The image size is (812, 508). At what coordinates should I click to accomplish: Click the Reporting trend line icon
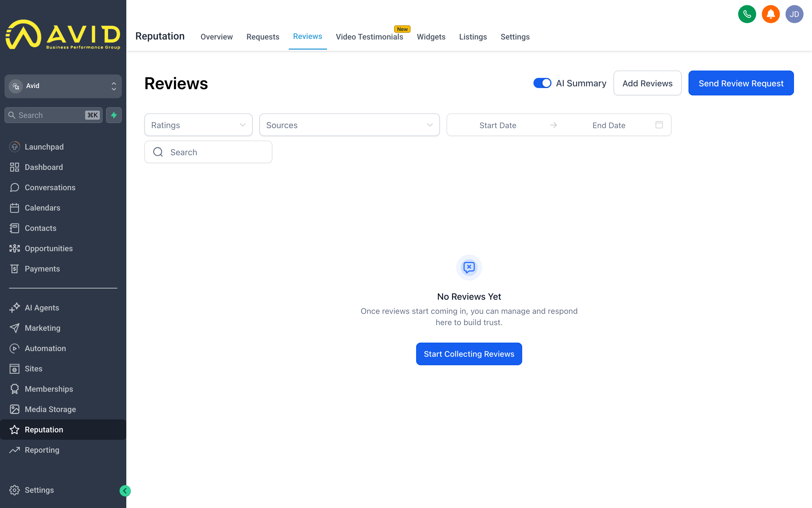14,450
